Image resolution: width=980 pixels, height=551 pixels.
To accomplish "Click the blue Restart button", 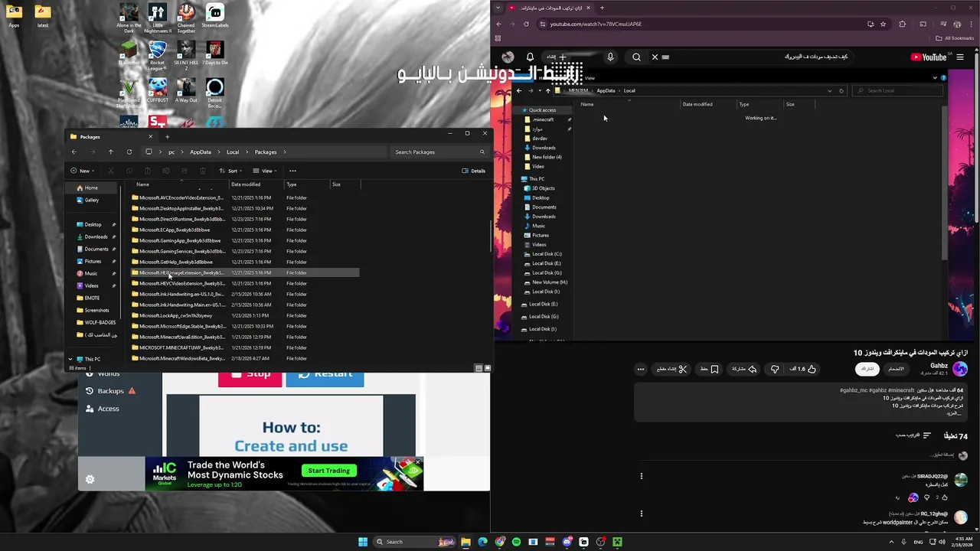I will pos(325,378).
